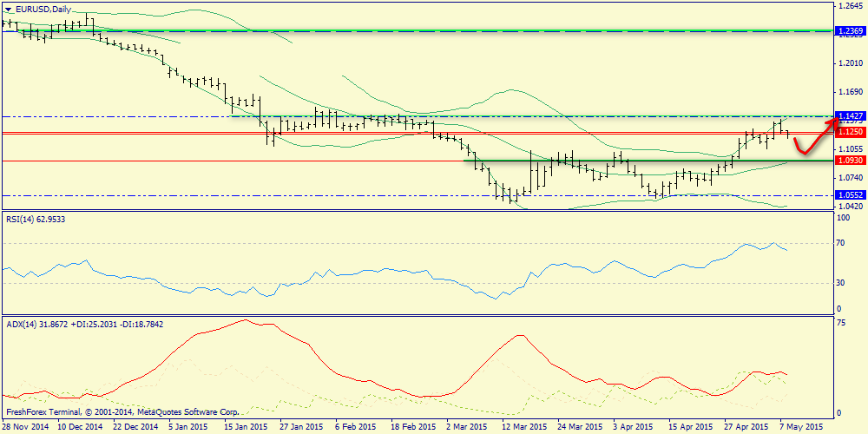Select the blue 1.2369 price label
The width and height of the screenshot is (868, 434).
pyautogui.click(x=850, y=31)
